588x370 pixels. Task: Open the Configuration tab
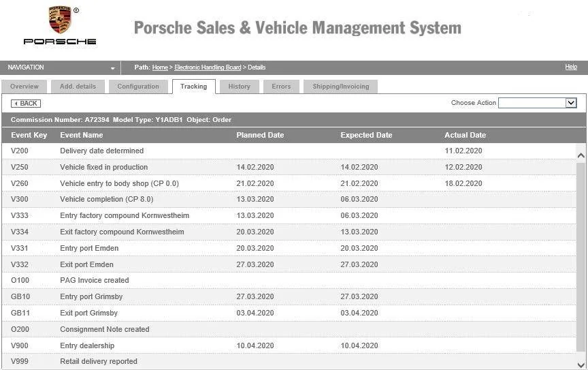coord(138,87)
